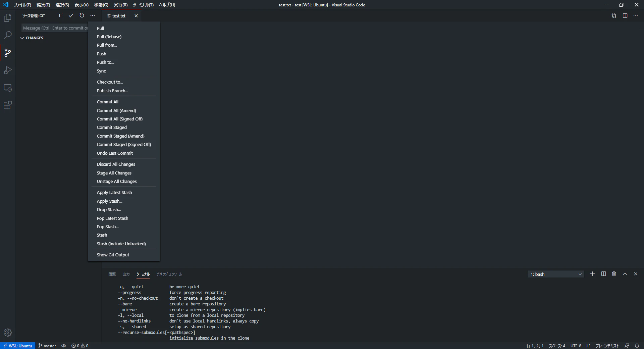The height and width of the screenshot is (349, 644).
Task: Open source control More Actions ellipsis
Action: 93,16
